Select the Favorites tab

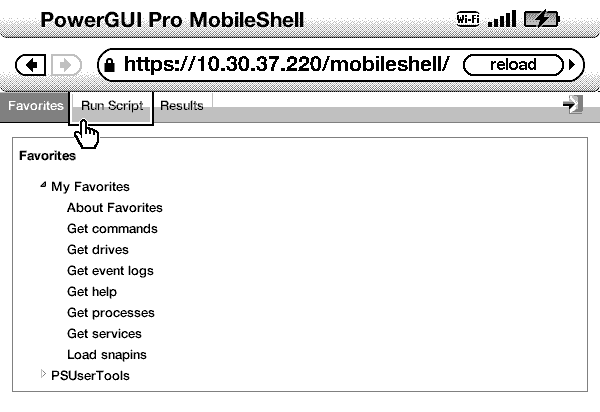pos(34,105)
